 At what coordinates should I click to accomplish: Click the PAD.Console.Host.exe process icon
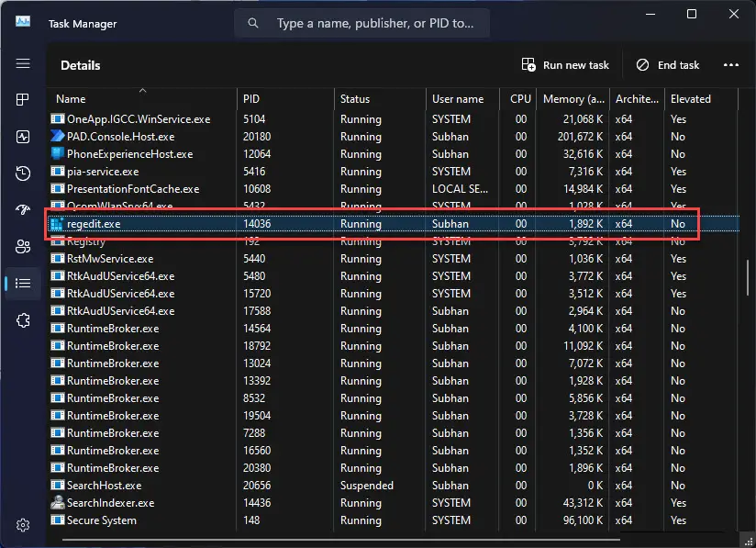(58, 137)
